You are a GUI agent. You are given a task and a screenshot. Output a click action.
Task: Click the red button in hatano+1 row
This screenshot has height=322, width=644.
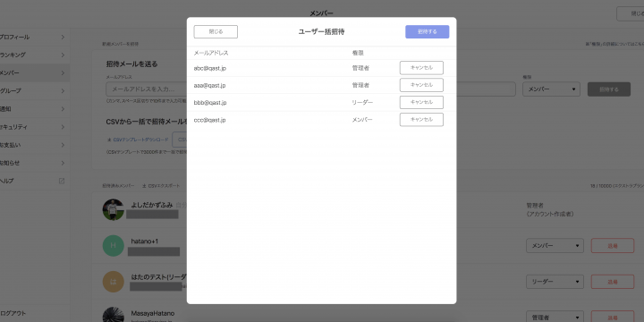coord(613,246)
